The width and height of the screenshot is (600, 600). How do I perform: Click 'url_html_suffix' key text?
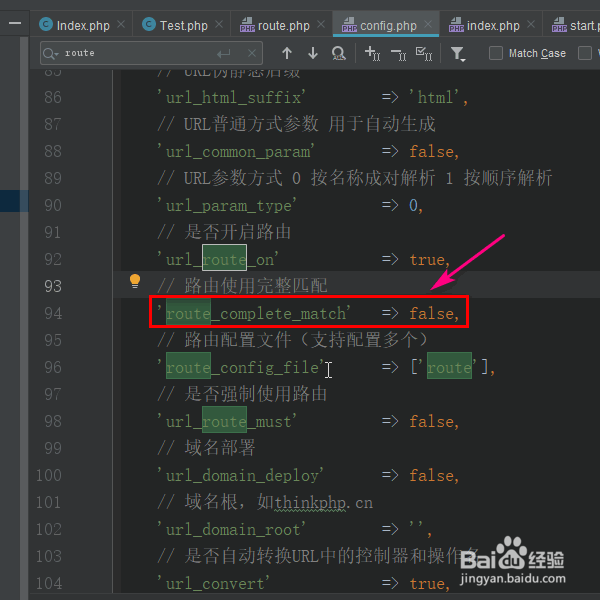click(x=233, y=98)
